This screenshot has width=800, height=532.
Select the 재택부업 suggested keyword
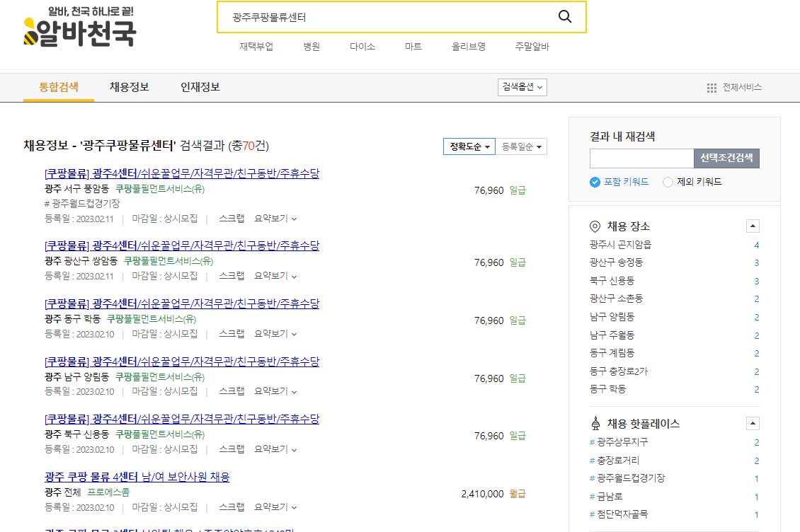[x=256, y=47]
